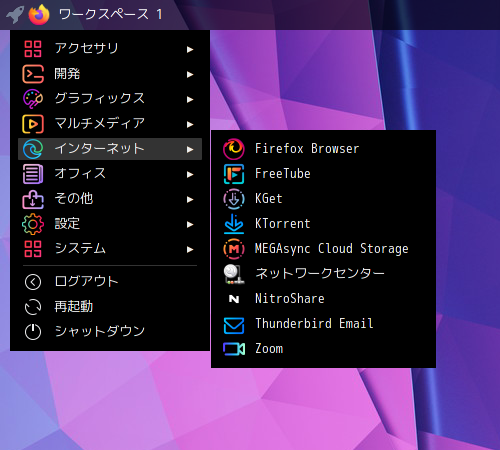Click the FreeTube app icon

coord(234,174)
